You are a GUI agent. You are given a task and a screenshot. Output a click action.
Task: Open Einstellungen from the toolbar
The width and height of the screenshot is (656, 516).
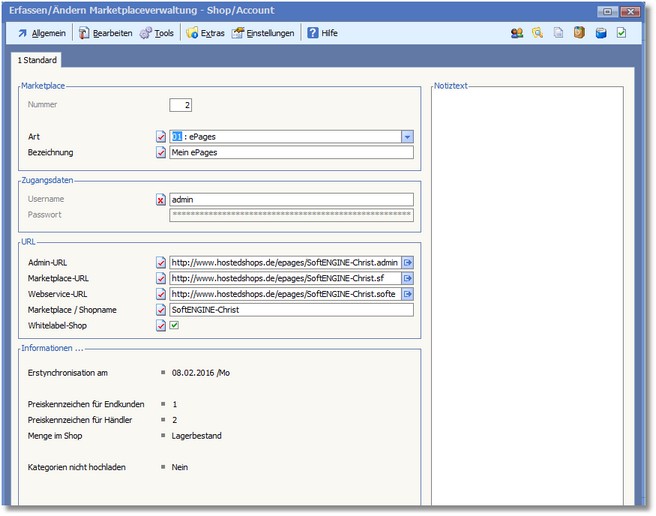(x=264, y=33)
